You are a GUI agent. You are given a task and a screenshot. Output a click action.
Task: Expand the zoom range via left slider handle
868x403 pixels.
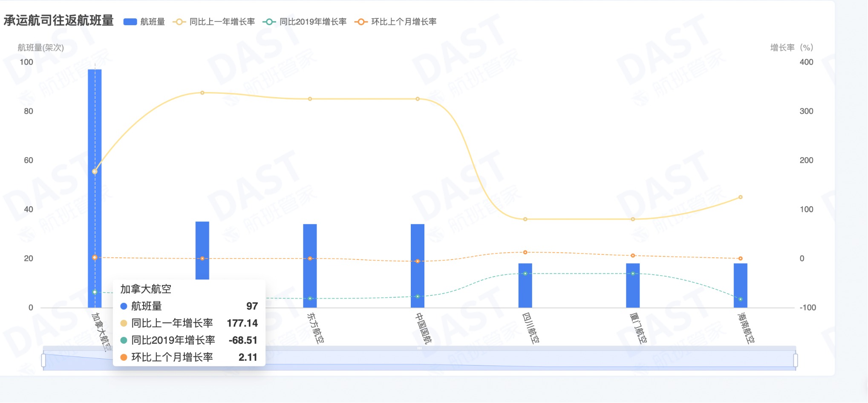(x=43, y=361)
